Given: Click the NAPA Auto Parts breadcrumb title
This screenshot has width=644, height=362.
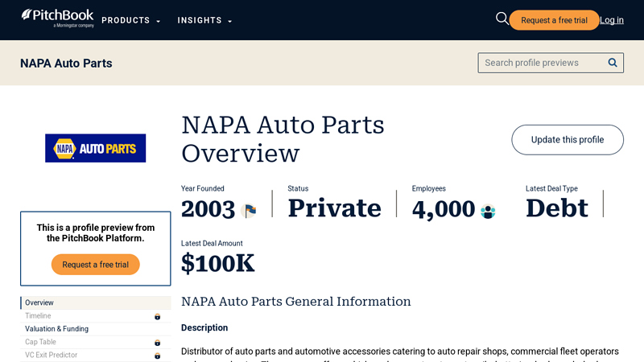Looking at the screenshot, I should pos(66,64).
